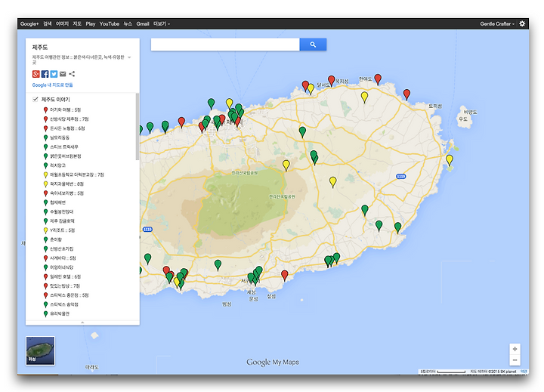This screenshot has height=392, width=544.
Task: Select 맛있는밥상 : 7점 in the list
Action: pos(65,286)
